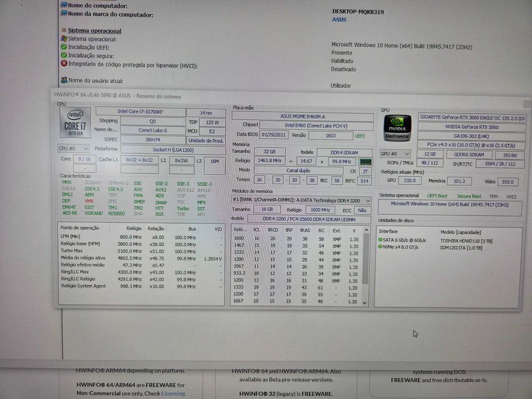Click the AES-NI feature flag
Viewport: 532px width, 399px height.
(x=70, y=213)
